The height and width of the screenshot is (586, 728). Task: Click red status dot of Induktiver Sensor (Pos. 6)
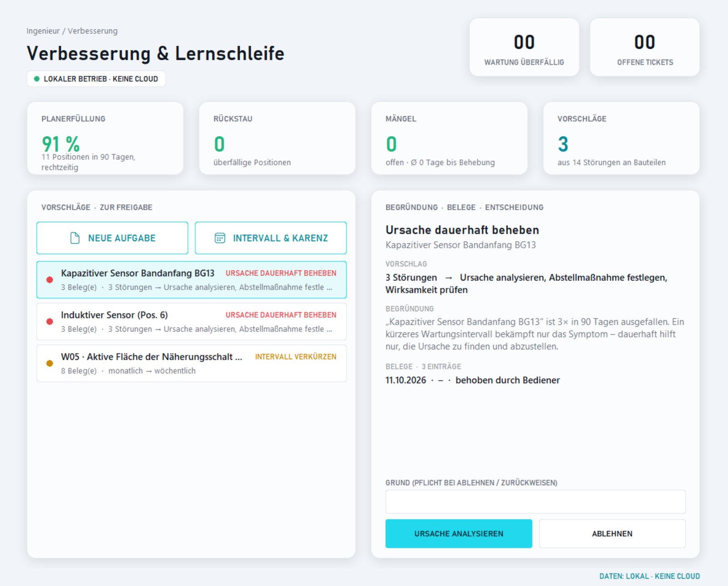tap(50, 322)
